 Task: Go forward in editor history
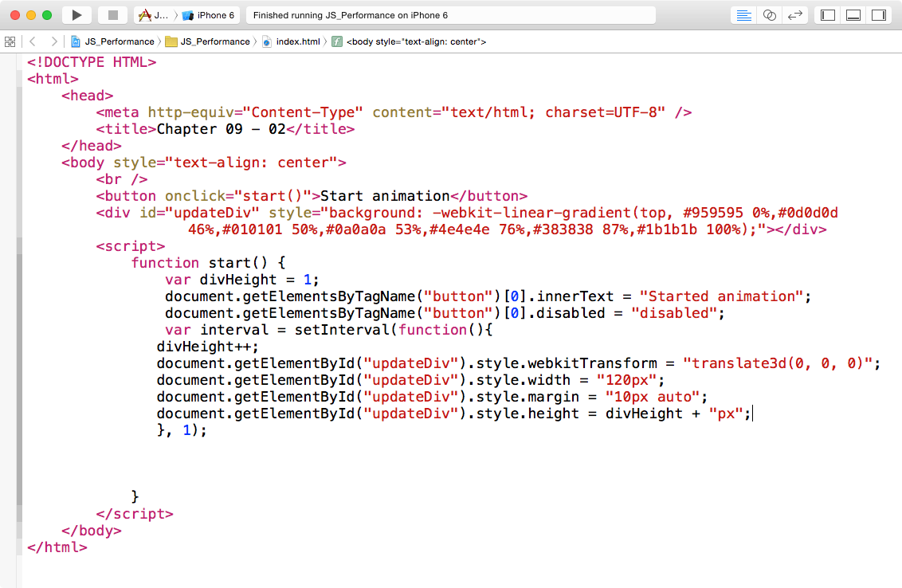click(x=53, y=41)
